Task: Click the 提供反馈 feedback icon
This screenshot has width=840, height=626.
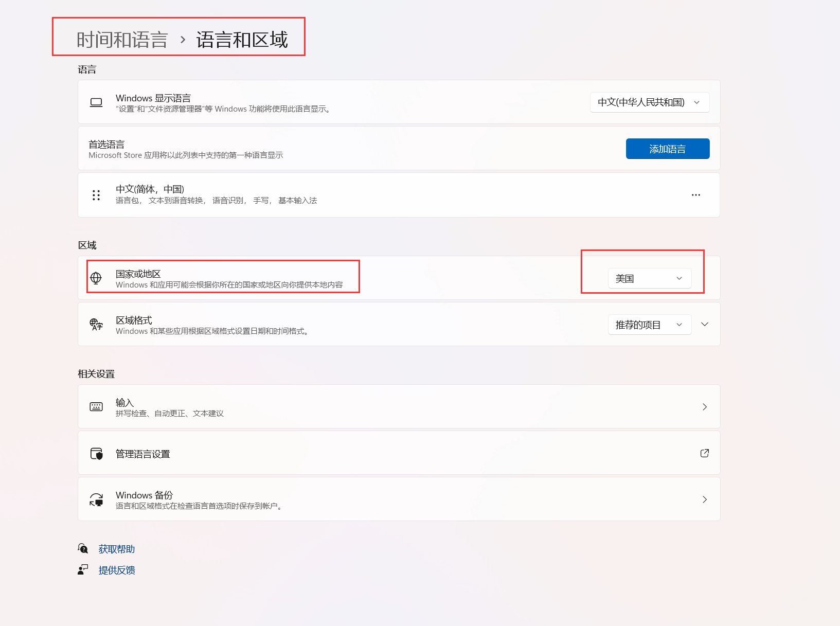Action: tap(83, 569)
